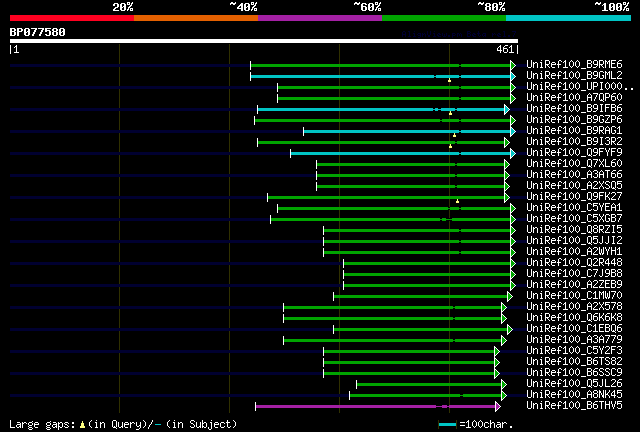
Task: Click the UniRef100_A2ZEB9 label
Action: pos(574,285)
